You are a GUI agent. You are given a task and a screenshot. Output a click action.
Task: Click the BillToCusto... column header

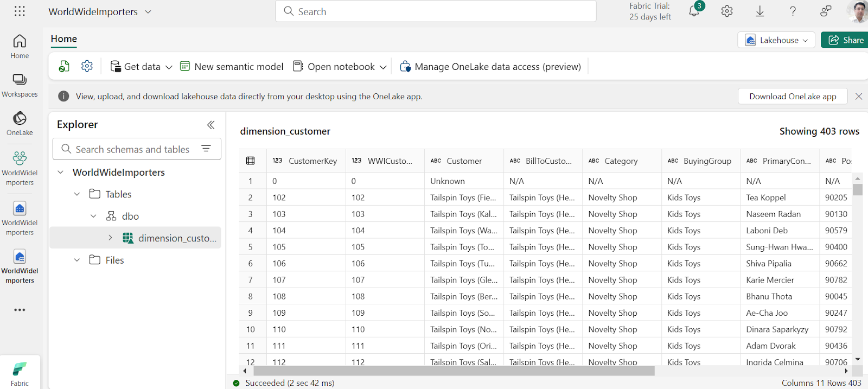[542, 161]
